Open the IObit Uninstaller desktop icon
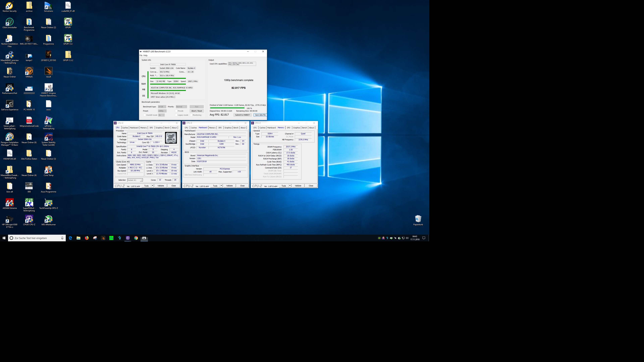Screen dimensions: 644x362 click(10, 23)
